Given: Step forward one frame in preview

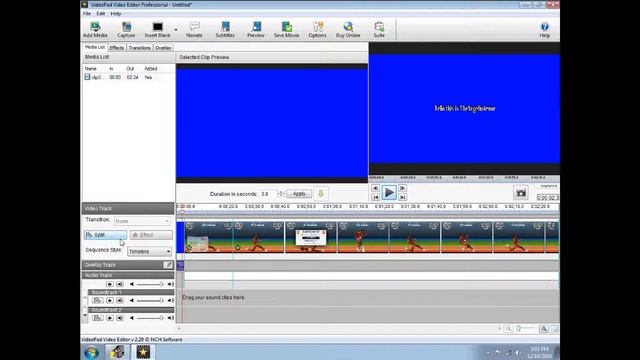Looking at the screenshot, I should [402, 188].
